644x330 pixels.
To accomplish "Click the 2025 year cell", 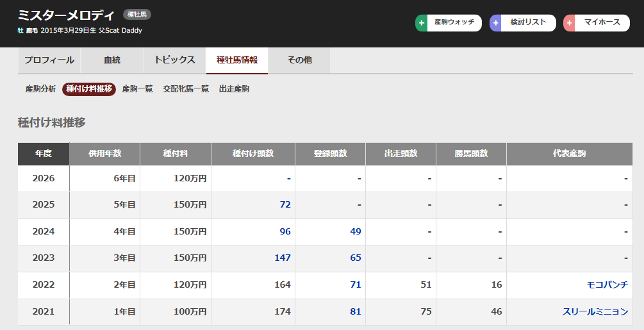I will pyautogui.click(x=44, y=205).
